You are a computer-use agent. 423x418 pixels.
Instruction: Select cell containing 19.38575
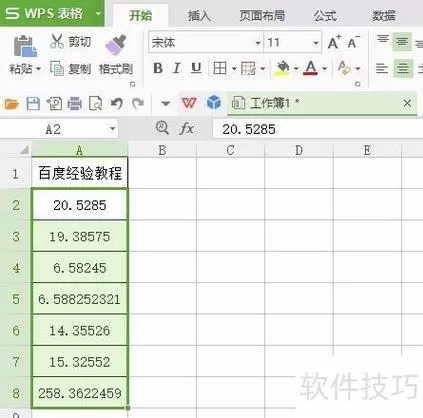tap(80, 236)
